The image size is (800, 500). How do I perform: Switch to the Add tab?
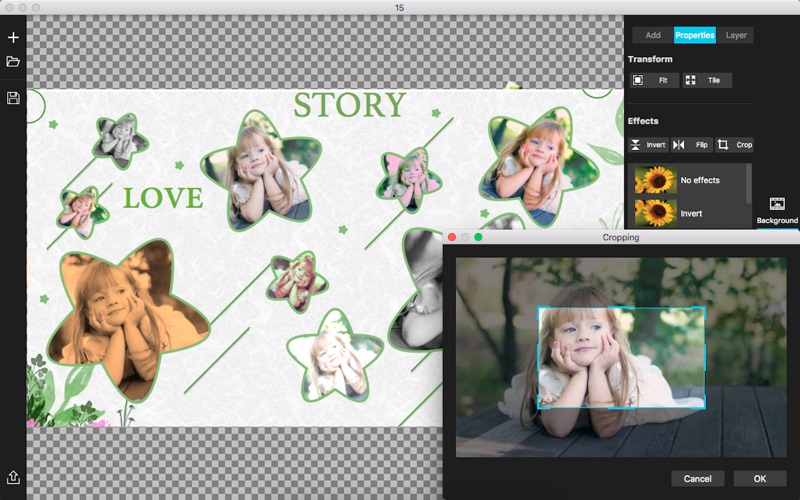[653, 35]
